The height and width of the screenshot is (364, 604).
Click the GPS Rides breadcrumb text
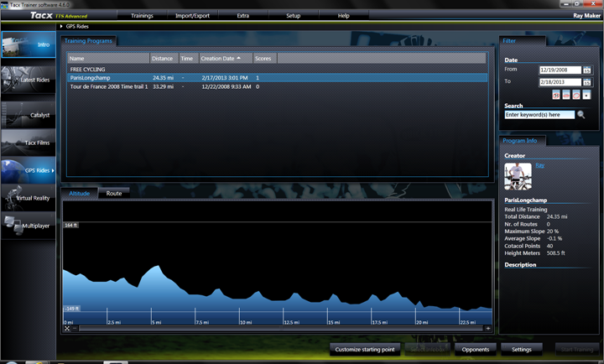tap(77, 26)
